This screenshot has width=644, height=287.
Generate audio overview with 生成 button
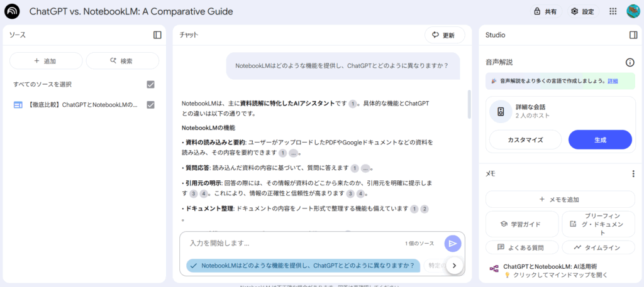[600, 140]
